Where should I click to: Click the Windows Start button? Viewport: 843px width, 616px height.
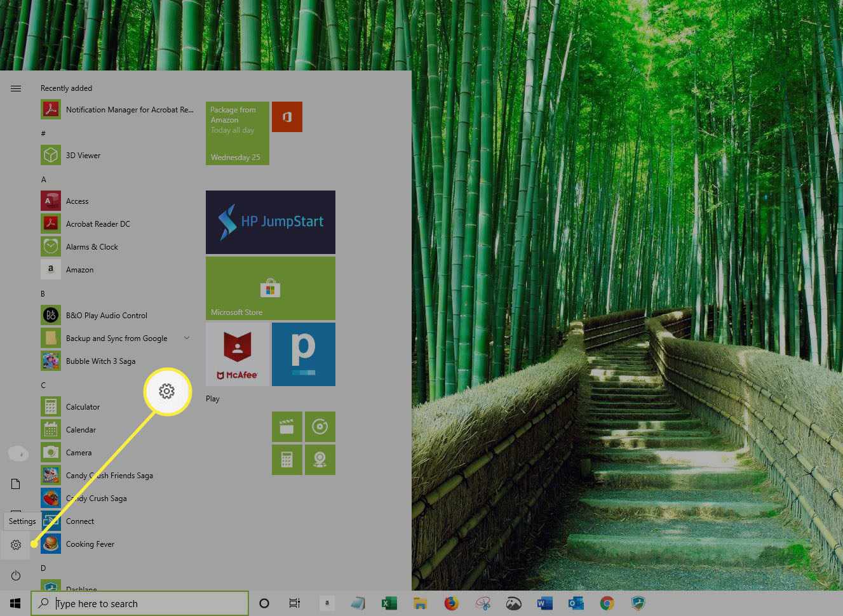pos(15,603)
